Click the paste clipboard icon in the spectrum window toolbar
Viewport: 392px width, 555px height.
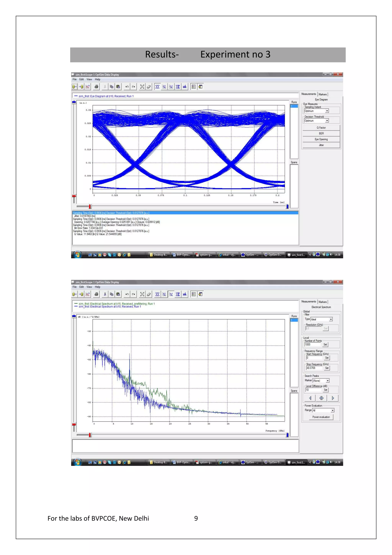pos(118,294)
